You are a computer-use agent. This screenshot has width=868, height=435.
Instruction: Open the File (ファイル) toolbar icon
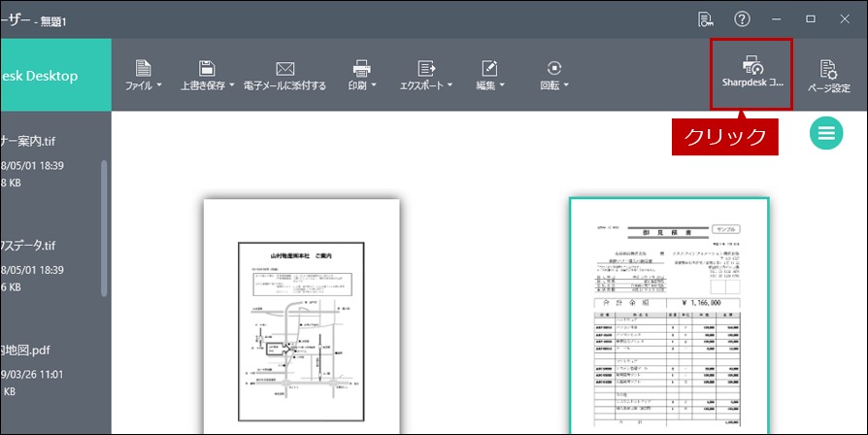143,68
